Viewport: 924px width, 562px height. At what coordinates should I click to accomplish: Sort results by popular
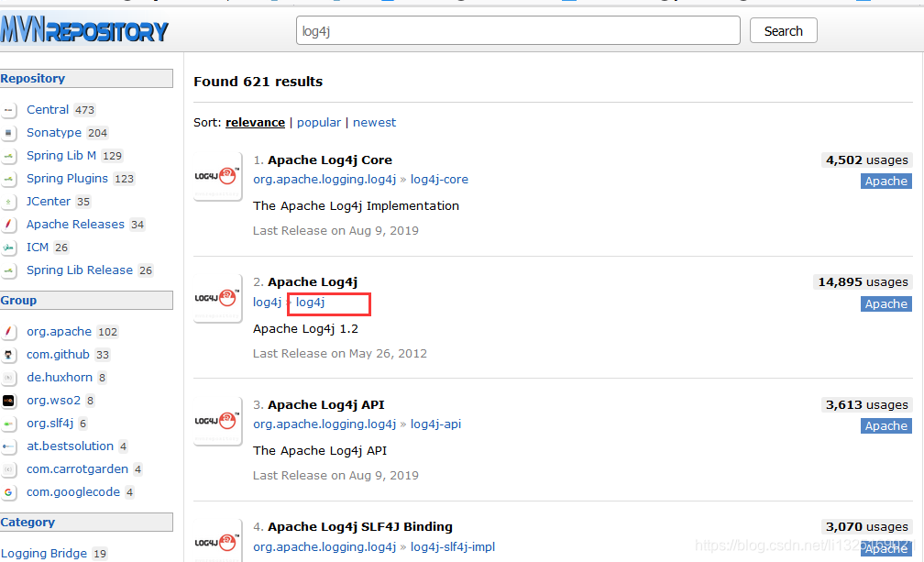[x=319, y=122]
